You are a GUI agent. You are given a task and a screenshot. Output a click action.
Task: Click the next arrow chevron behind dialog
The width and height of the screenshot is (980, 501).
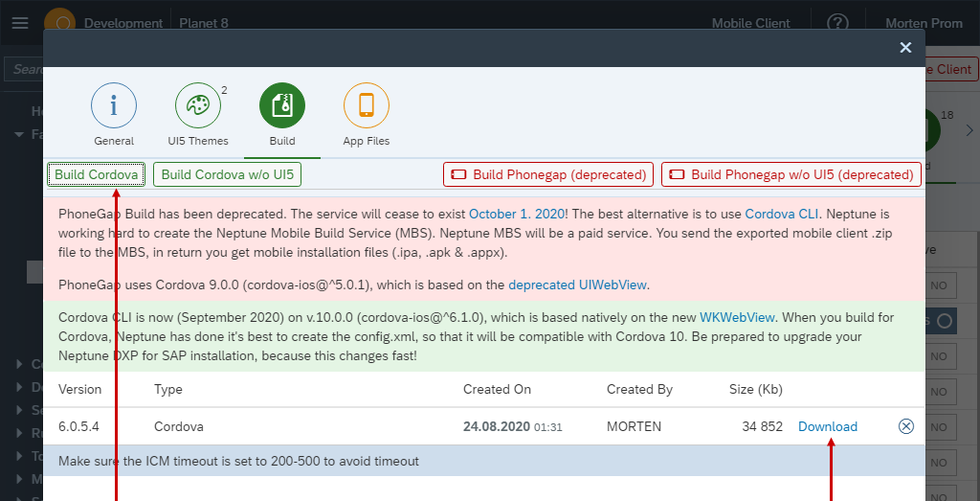[970, 130]
